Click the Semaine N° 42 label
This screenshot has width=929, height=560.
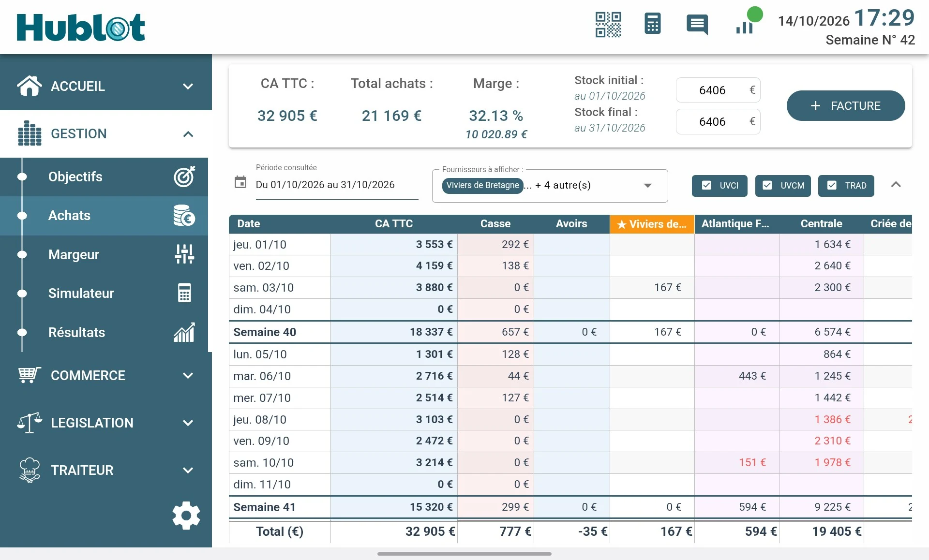click(870, 40)
